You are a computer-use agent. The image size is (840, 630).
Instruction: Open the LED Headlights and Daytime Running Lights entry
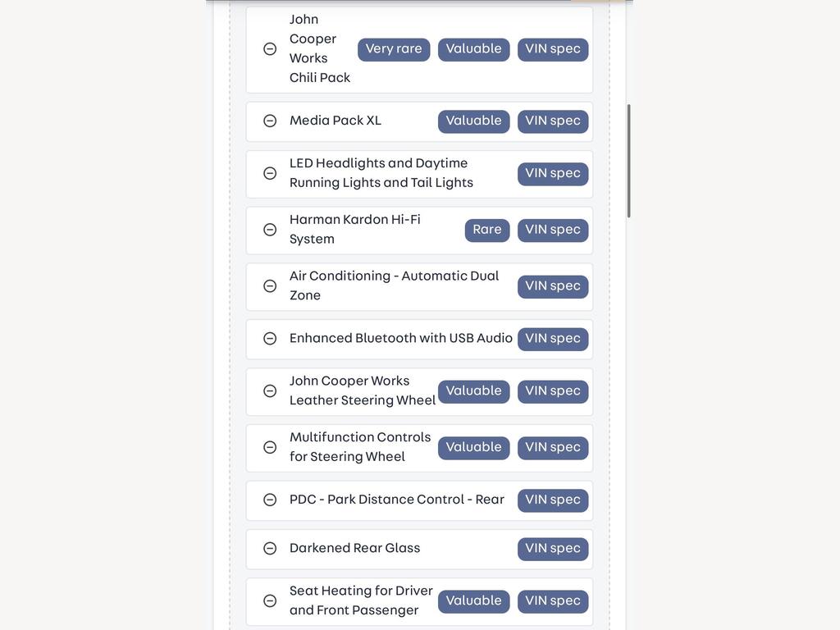(419, 174)
